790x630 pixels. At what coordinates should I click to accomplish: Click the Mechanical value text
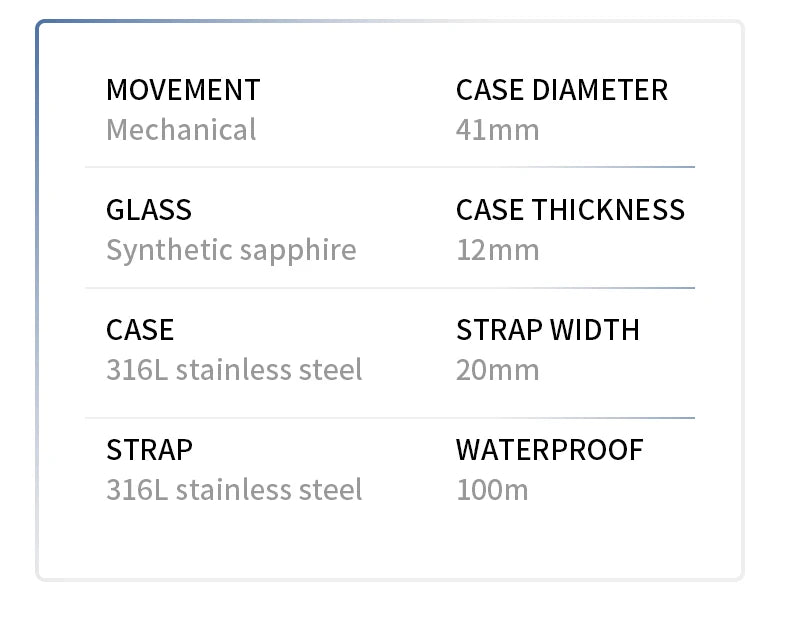click(181, 130)
